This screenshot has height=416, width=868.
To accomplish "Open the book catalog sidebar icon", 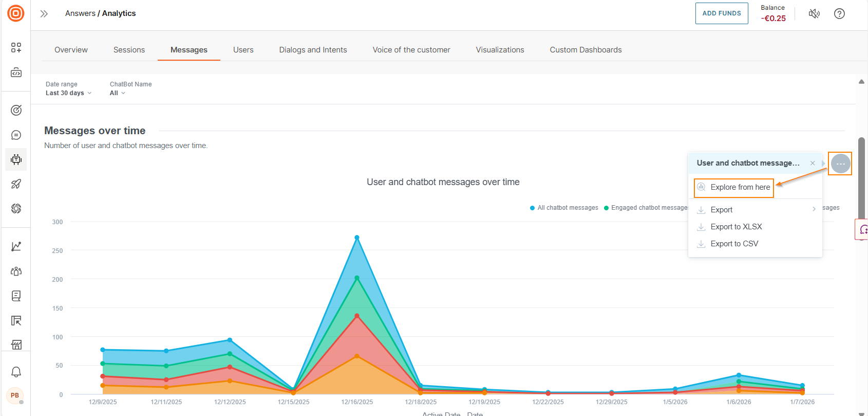I will click(16, 296).
